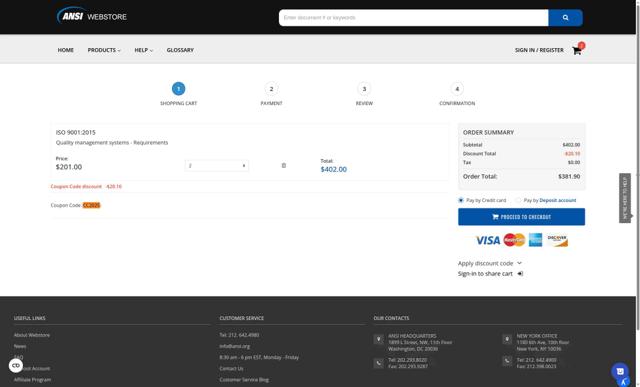The image size is (640, 387).
Task: Click the Mastercard logo
Action: [514, 240]
